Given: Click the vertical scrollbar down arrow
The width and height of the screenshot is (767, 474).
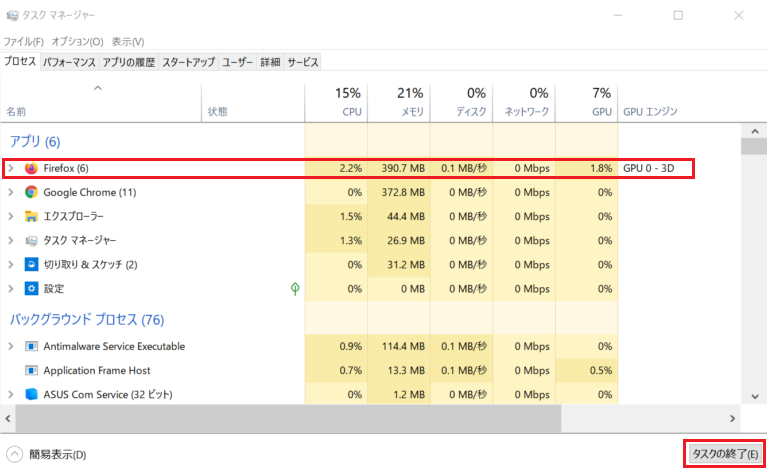Looking at the screenshot, I should point(747,398).
